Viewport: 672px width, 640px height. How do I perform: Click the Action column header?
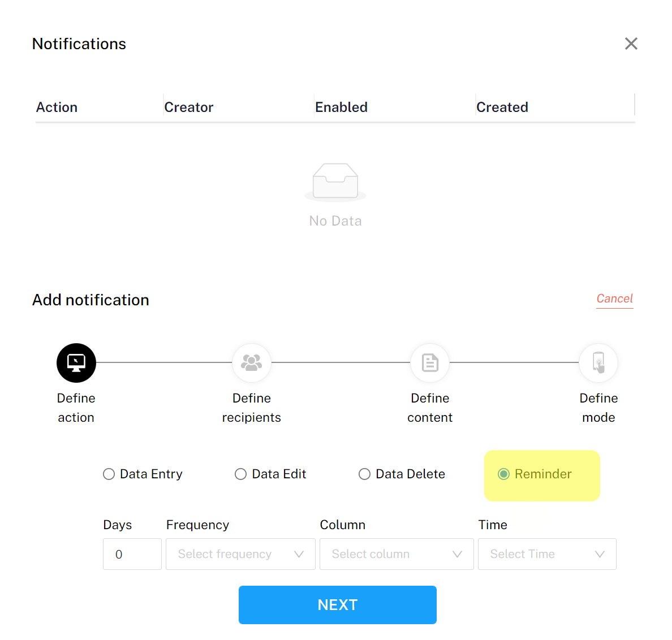[x=57, y=107]
